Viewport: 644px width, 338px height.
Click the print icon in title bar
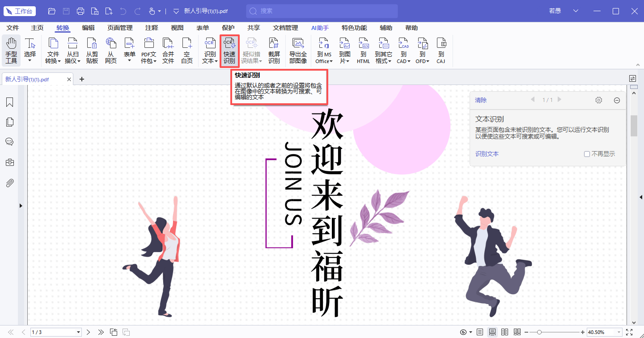[80, 11]
